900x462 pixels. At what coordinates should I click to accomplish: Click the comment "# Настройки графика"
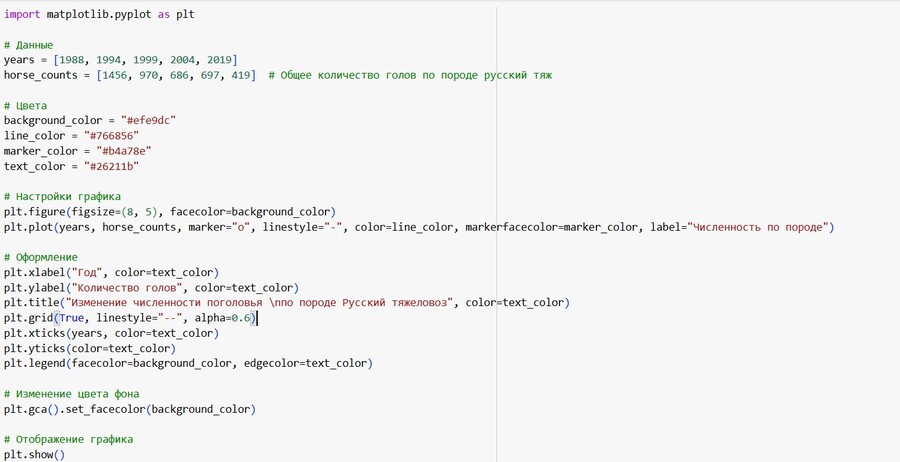(62, 197)
